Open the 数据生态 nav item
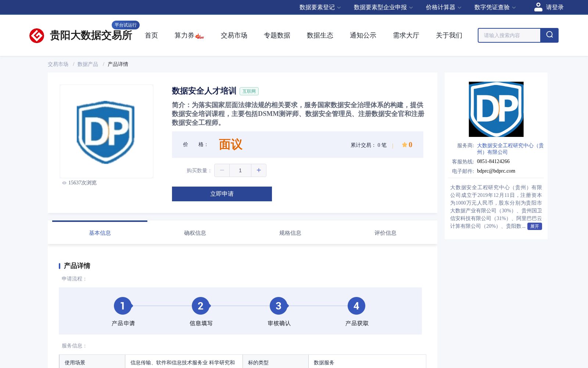The image size is (588, 368). 320,35
